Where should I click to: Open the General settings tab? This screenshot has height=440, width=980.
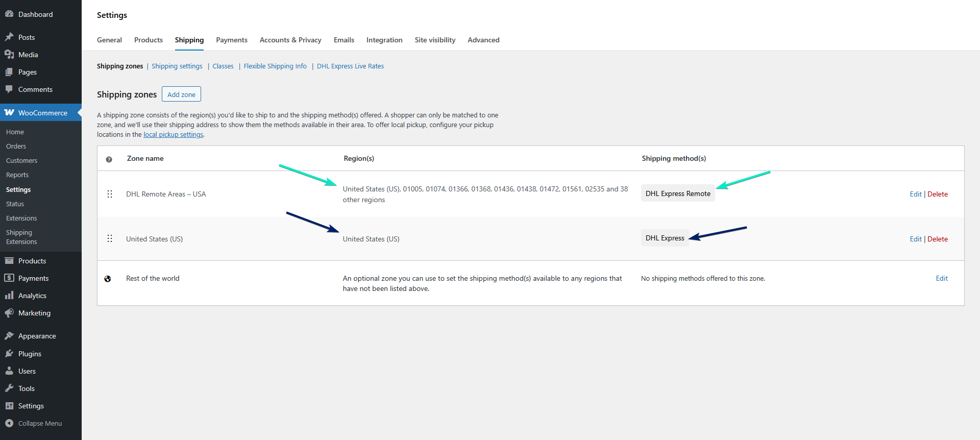pyautogui.click(x=109, y=40)
